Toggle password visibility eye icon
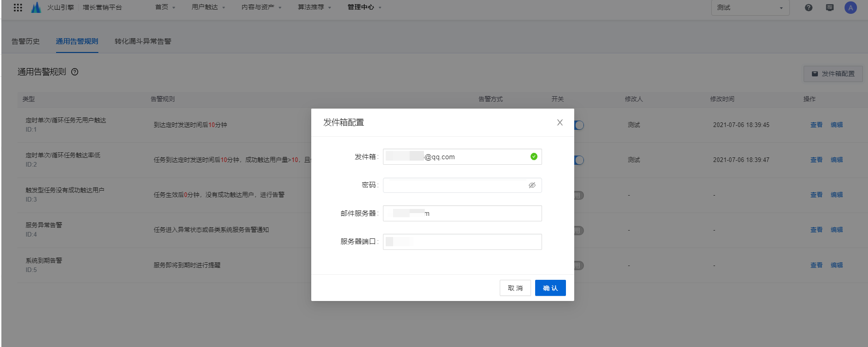This screenshot has height=347, width=868. tap(532, 185)
